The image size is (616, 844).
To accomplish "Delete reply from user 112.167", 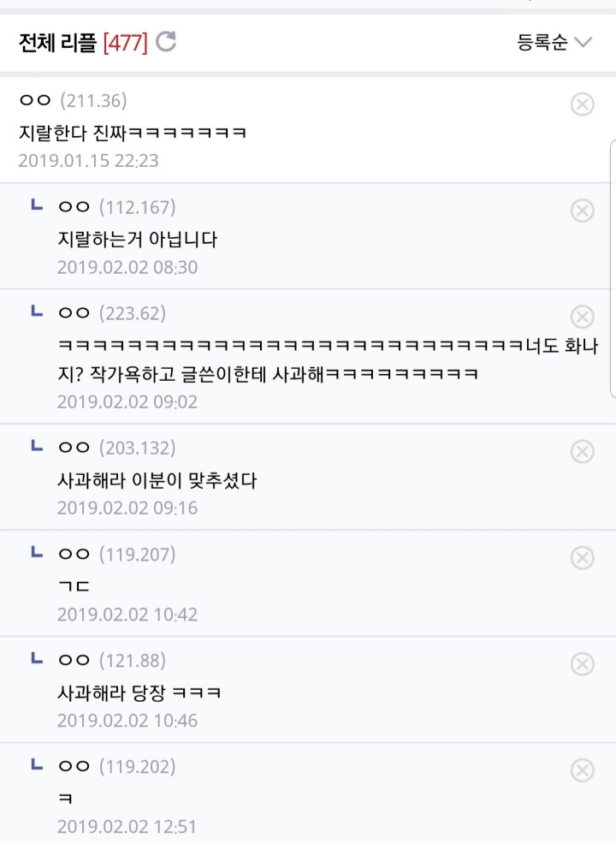I will click(582, 211).
